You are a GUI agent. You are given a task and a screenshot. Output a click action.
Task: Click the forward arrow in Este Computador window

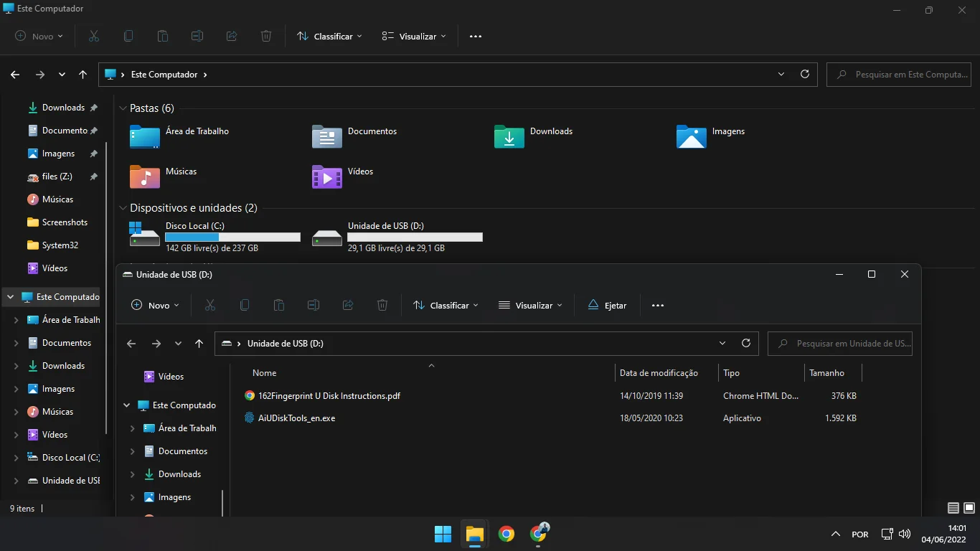[x=39, y=74]
